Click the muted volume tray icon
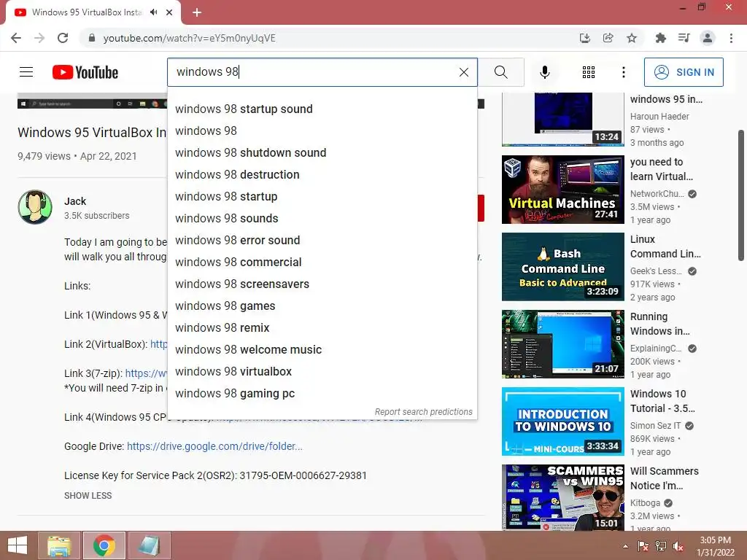 678,546
